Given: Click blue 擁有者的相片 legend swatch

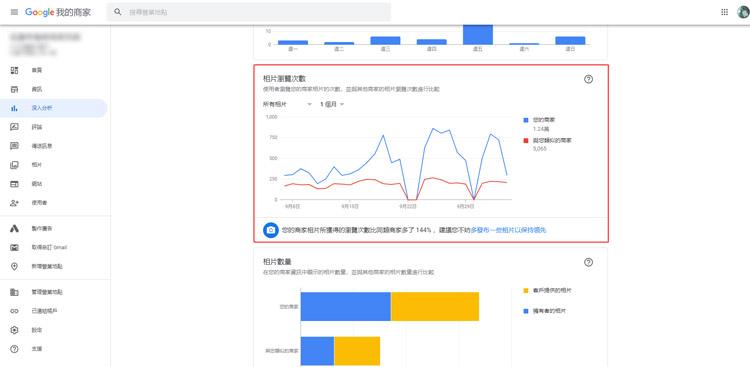Looking at the screenshot, I should tap(526, 311).
